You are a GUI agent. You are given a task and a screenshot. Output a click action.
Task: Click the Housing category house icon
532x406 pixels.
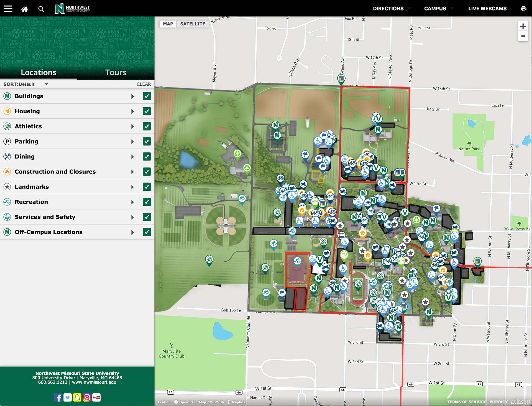tap(7, 111)
